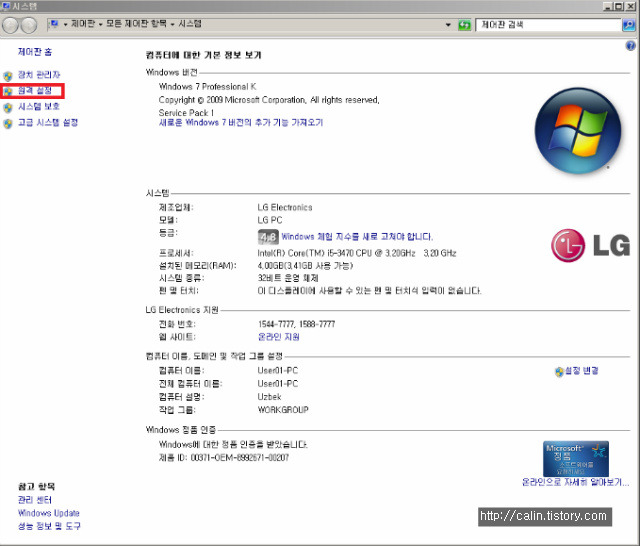
Task: Click the 시스템 breadcrumb segment
Action: coord(190,24)
